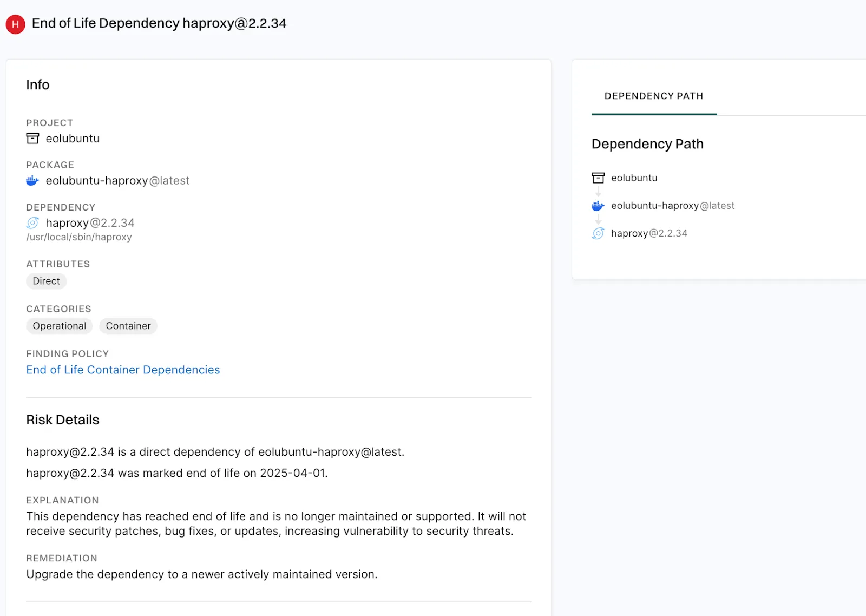Click the red H severity badge
This screenshot has height=616, width=866.
[15, 24]
